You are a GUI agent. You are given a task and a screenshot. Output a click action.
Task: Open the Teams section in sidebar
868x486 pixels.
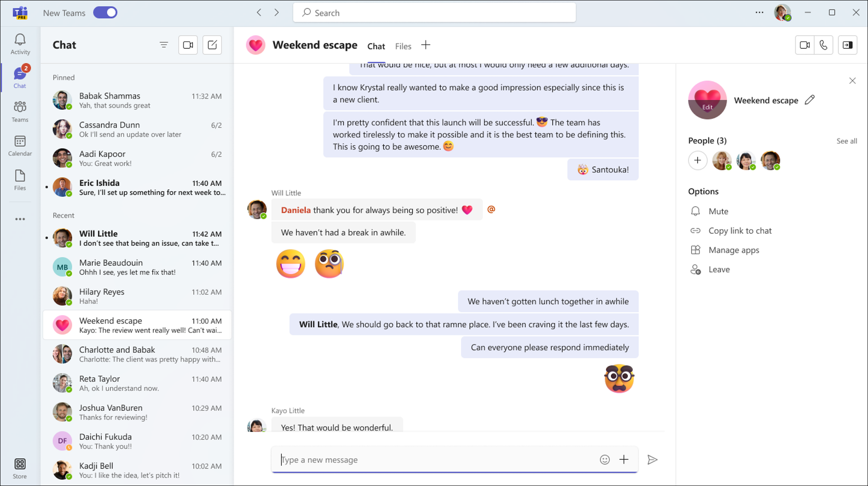[20, 112]
